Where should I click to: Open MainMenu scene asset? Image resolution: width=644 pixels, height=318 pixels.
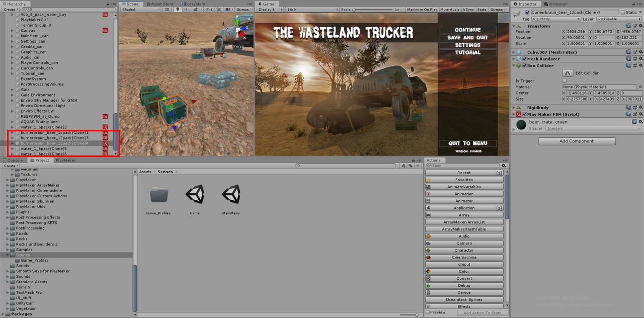point(231,194)
